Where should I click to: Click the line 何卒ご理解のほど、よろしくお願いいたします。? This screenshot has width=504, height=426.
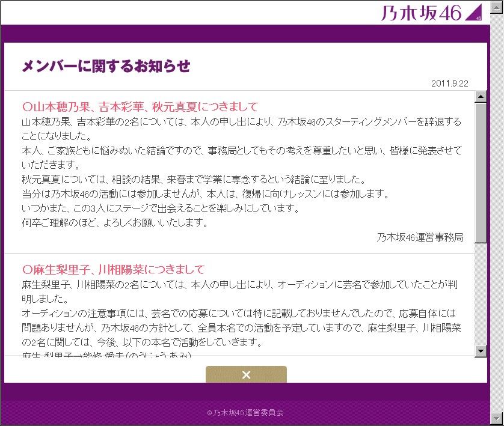click(115, 222)
